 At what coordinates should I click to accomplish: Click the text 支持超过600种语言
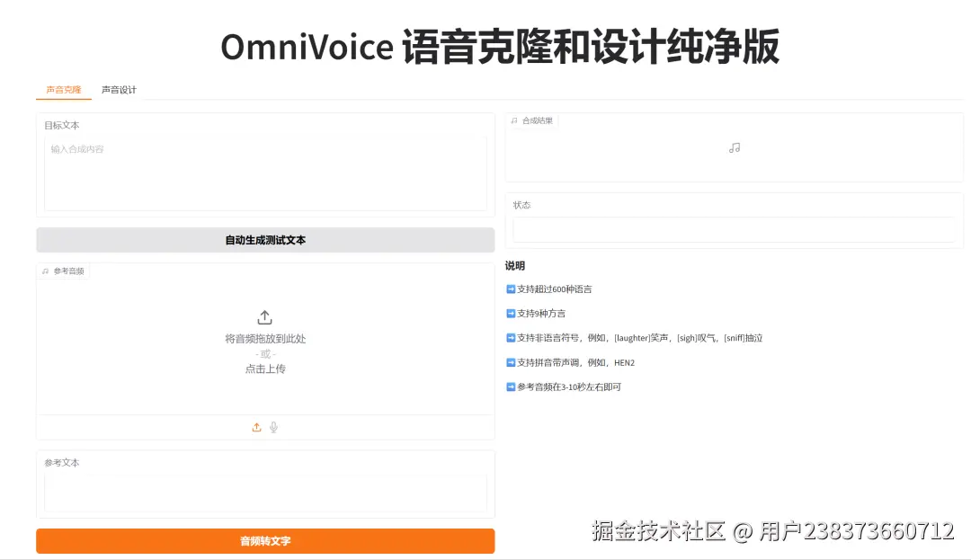pos(554,289)
